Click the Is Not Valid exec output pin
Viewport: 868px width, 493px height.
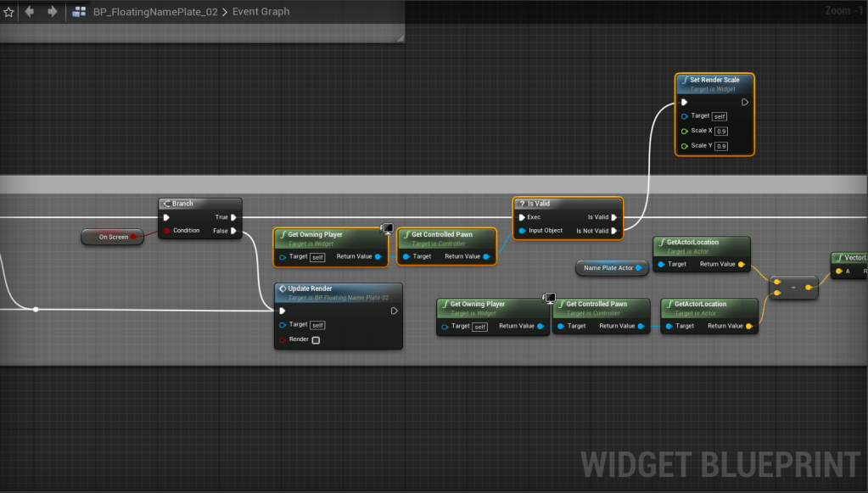[x=615, y=231]
